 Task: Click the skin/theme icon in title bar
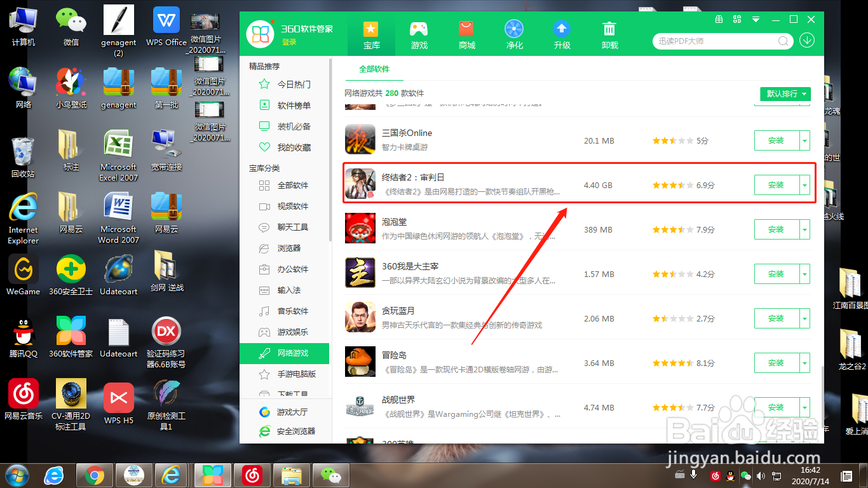pos(737,19)
